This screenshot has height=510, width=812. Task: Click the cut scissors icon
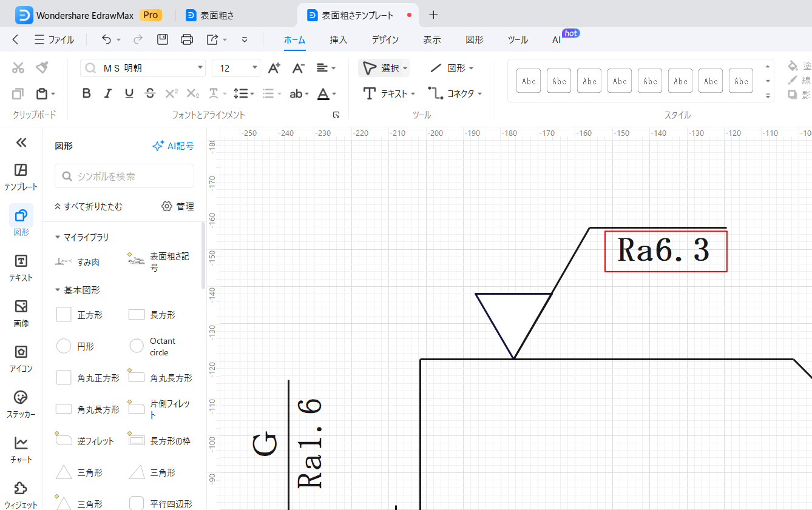(18, 68)
